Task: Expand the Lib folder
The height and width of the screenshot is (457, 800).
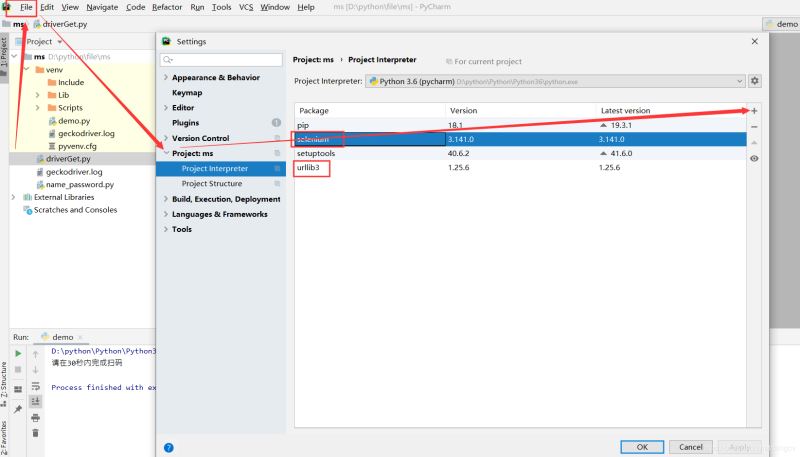Action: 37,95
